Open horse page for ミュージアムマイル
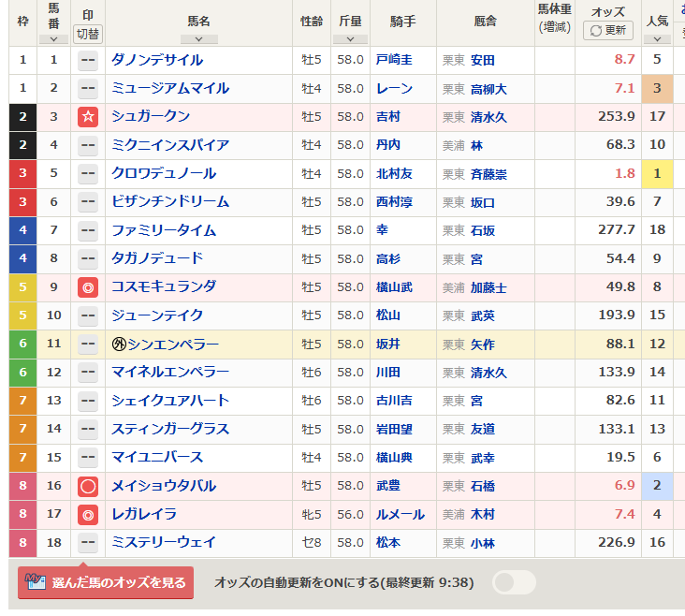 (170, 88)
